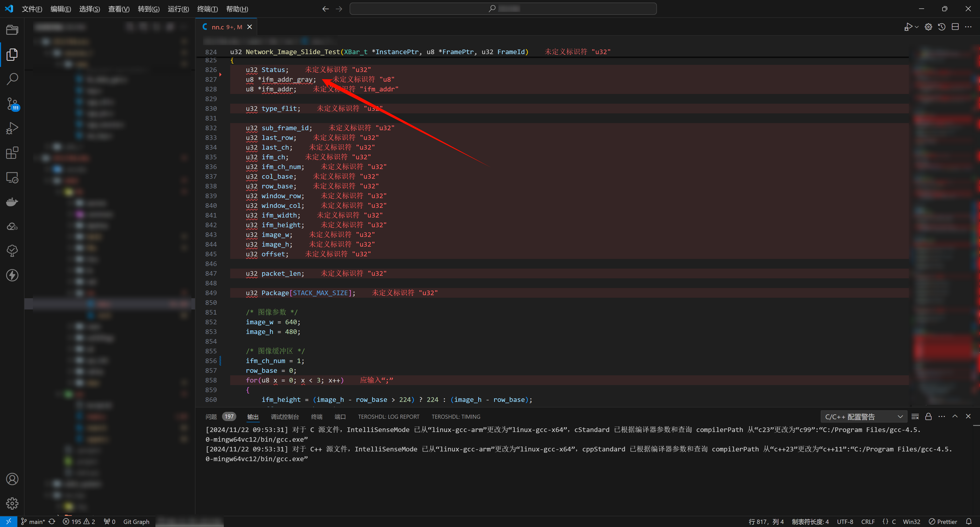Open TEROSHDL: TIMING panel tab

coord(456,417)
